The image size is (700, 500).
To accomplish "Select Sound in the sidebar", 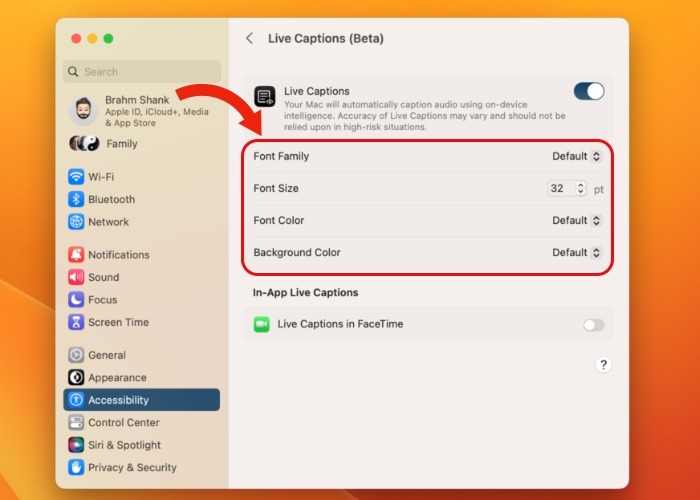I will [142, 277].
